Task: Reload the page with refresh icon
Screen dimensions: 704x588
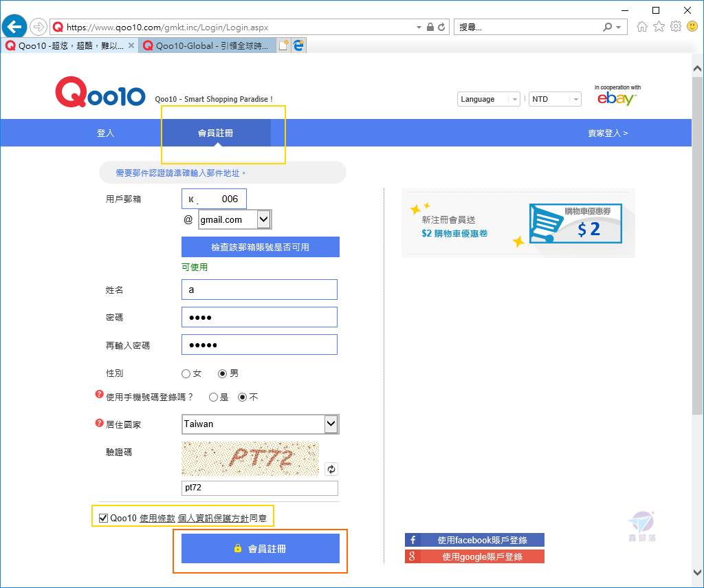Action: (x=441, y=27)
